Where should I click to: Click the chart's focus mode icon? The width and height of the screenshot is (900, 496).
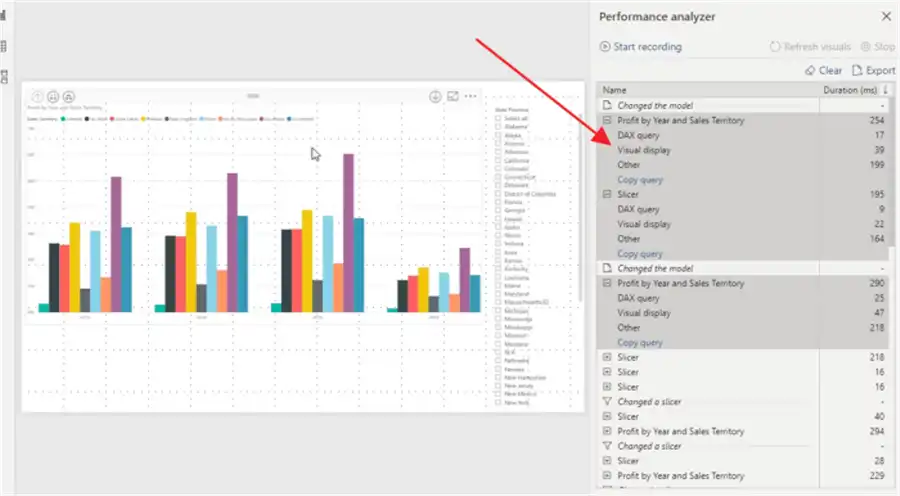coord(453,96)
